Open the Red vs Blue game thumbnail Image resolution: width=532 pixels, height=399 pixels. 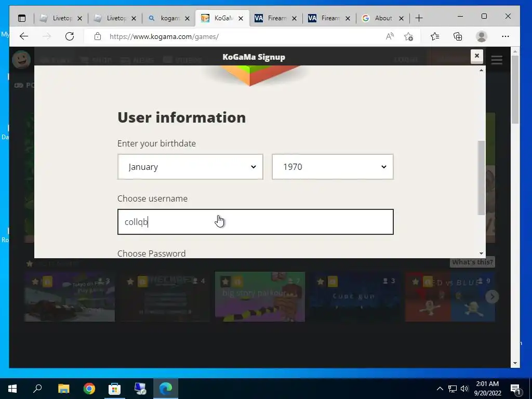[x=450, y=297]
